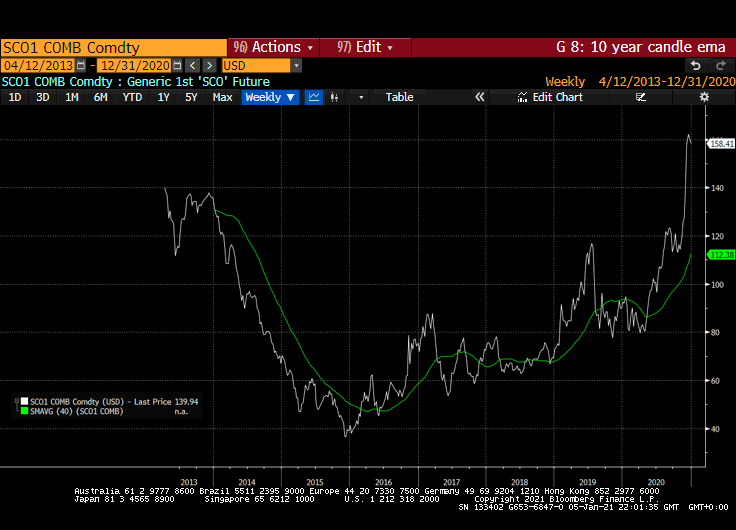Open the annotate pencil icon
The height and width of the screenshot is (530, 736).
[641, 97]
